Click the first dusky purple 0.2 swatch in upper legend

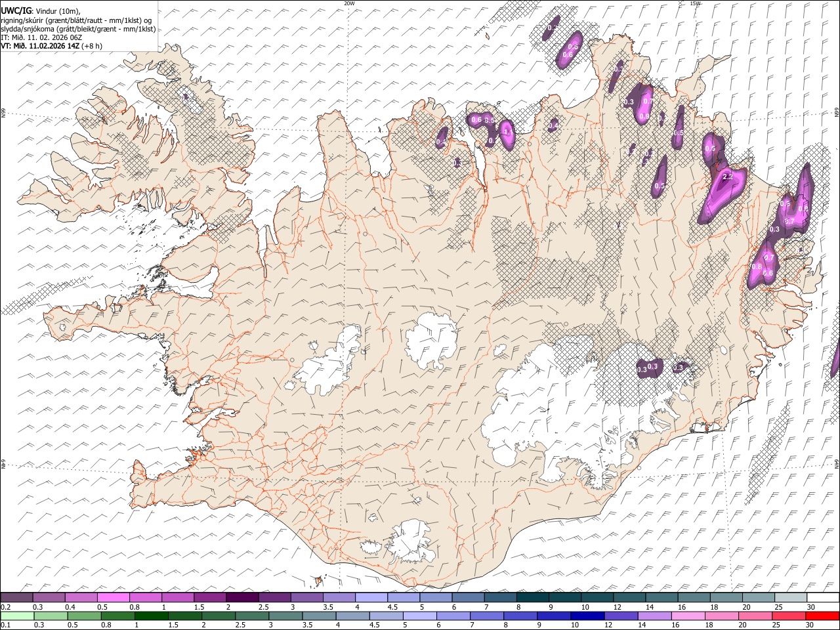pyautogui.click(x=16, y=598)
